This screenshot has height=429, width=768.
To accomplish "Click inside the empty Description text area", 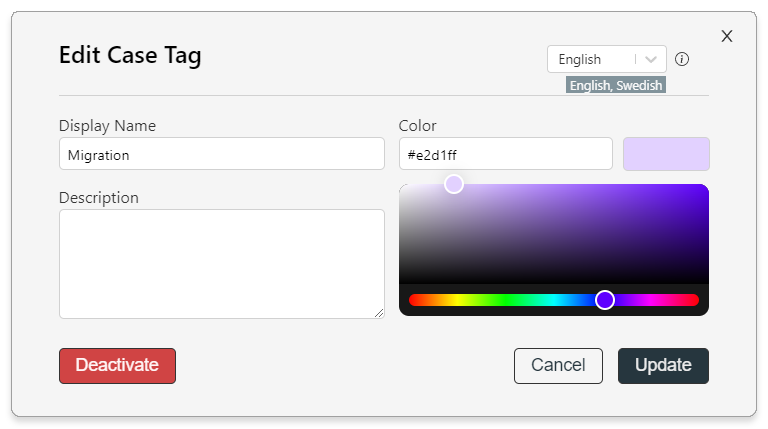I will pyautogui.click(x=221, y=264).
